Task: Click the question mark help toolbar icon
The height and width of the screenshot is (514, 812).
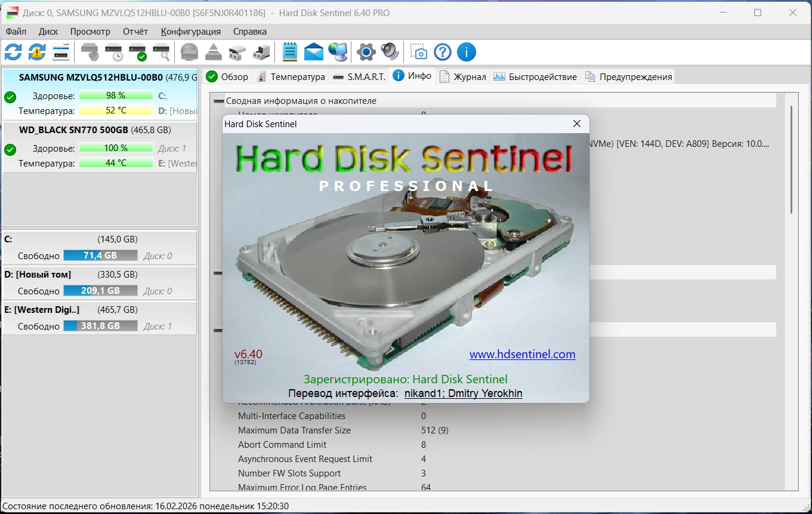Action: tap(443, 52)
